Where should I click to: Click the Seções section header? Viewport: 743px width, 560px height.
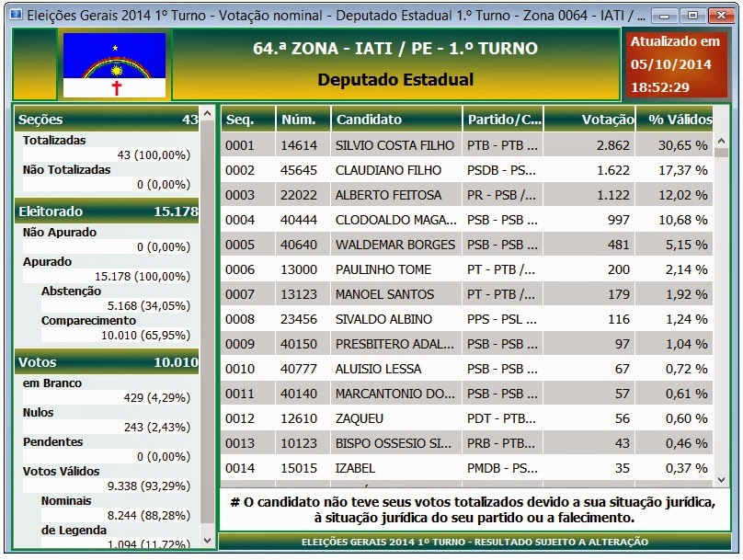(x=107, y=119)
